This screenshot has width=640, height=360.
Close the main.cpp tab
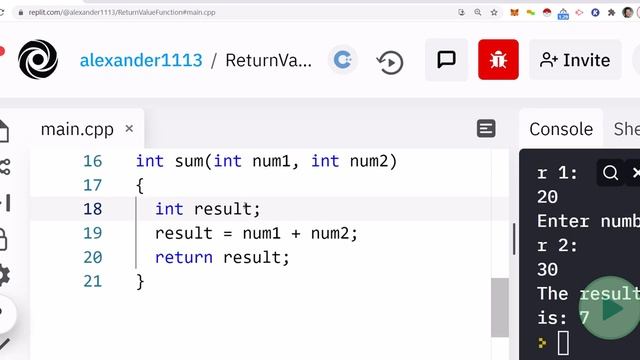pos(129,129)
